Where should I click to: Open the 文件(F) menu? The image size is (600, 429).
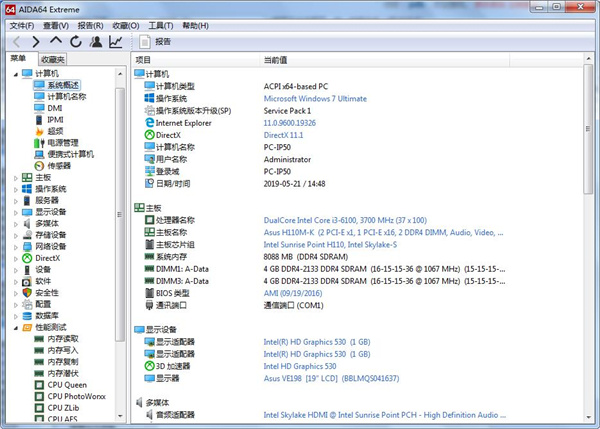21,25
